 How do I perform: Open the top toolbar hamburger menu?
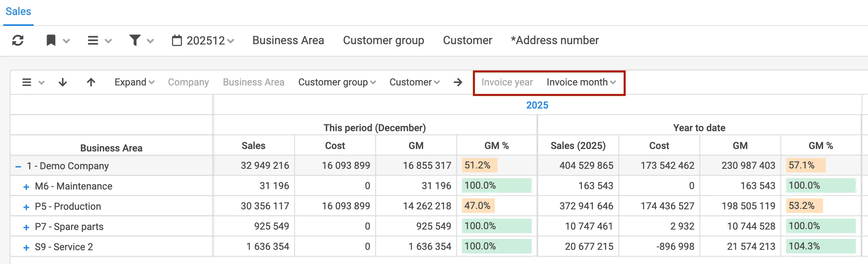(x=99, y=40)
